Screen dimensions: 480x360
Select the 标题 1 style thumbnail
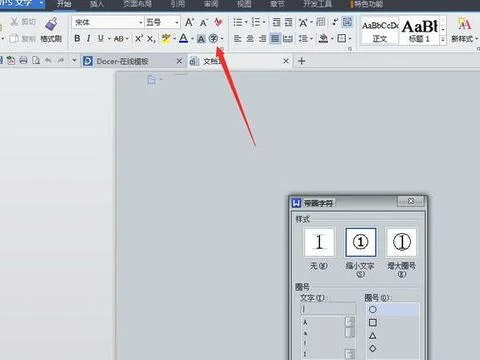click(x=419, y=31)
